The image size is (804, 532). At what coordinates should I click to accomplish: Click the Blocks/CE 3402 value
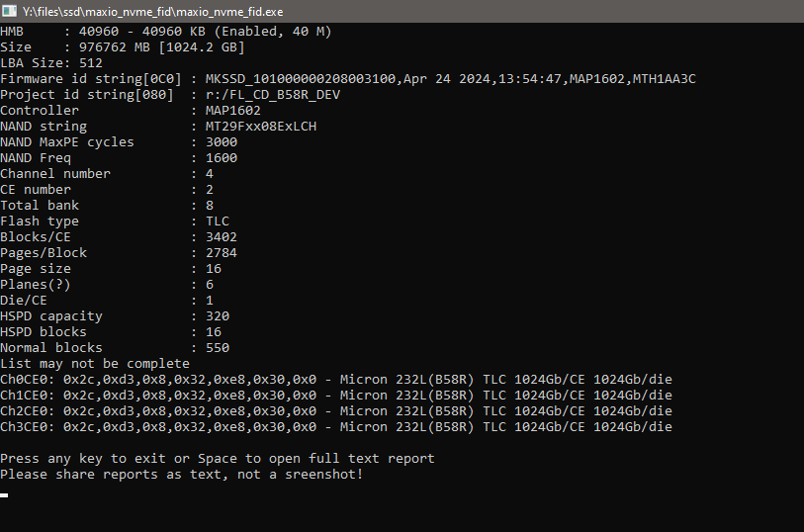pyautogui.click(x=222, y=237)
